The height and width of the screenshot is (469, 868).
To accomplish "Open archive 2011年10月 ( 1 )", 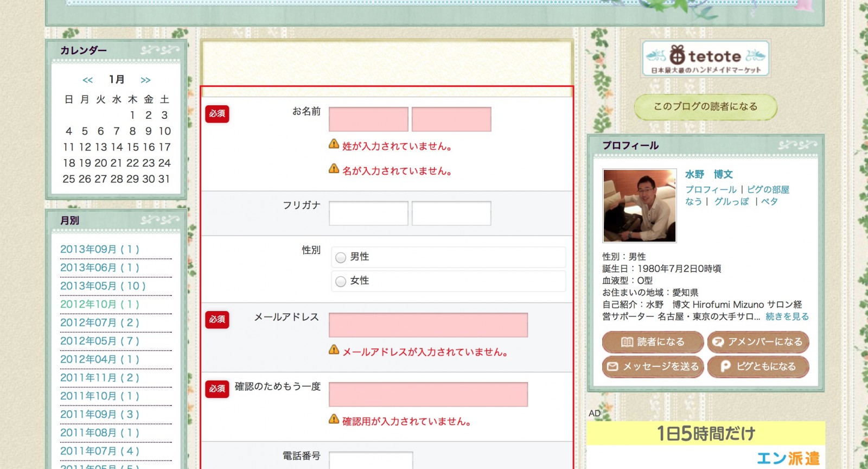I will click(x=100, y=396).
